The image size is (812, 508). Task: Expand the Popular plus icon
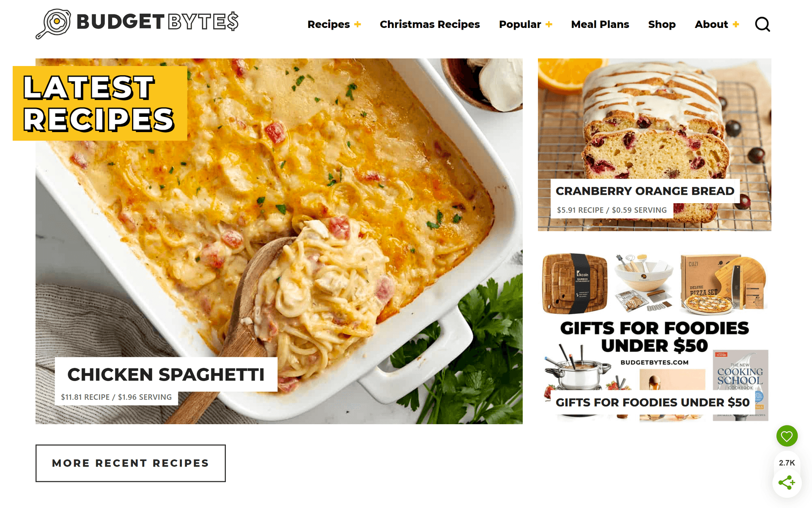(x=549, y=25)
